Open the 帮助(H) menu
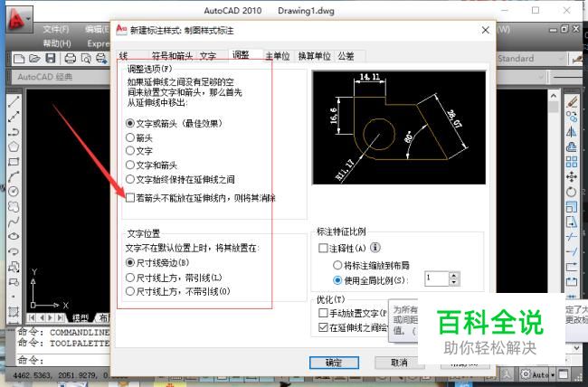 57,43
